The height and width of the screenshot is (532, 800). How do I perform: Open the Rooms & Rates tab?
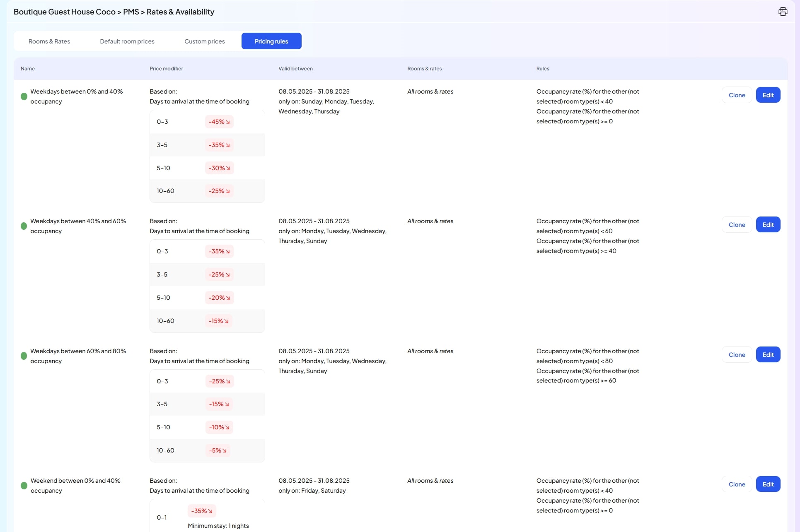click(49, 41)
